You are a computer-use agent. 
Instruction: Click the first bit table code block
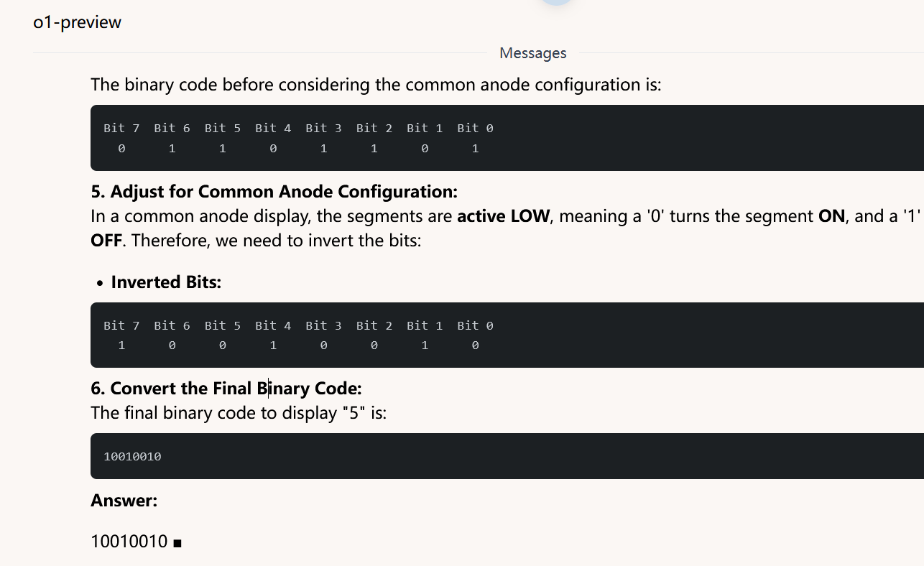point(507,138)
